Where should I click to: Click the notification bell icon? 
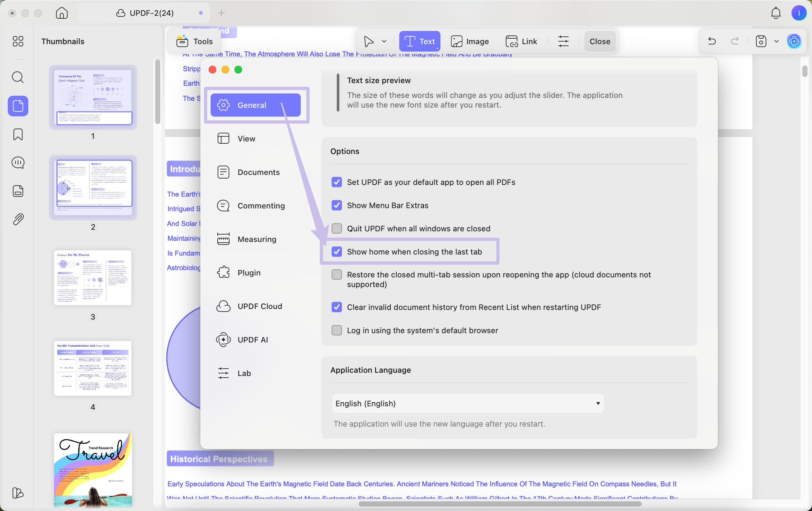(x=776, y=13)
